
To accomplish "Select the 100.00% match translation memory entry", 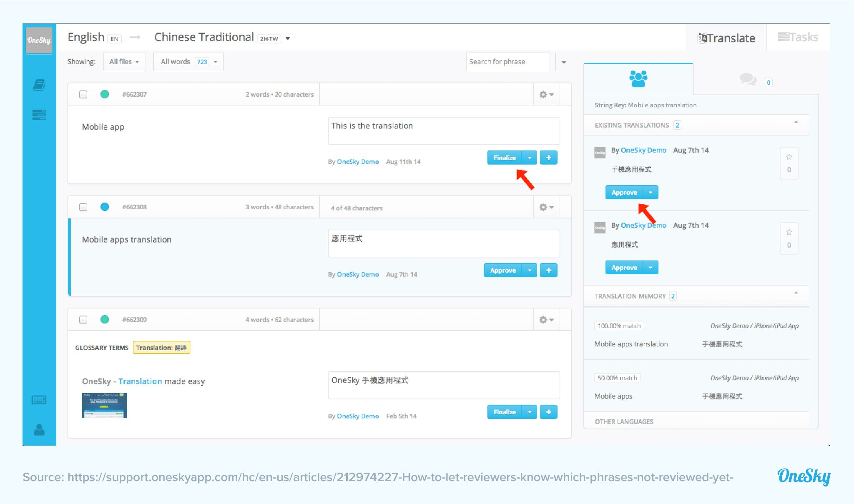I will 696,335.
